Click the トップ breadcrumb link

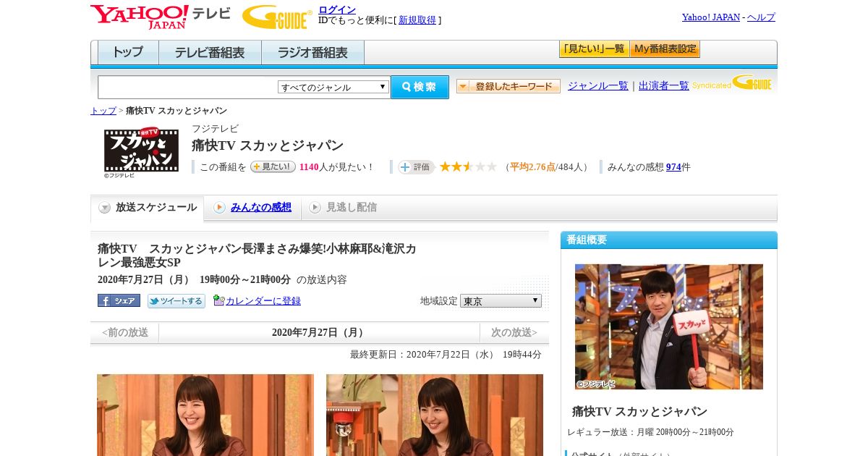coord(103,111)
